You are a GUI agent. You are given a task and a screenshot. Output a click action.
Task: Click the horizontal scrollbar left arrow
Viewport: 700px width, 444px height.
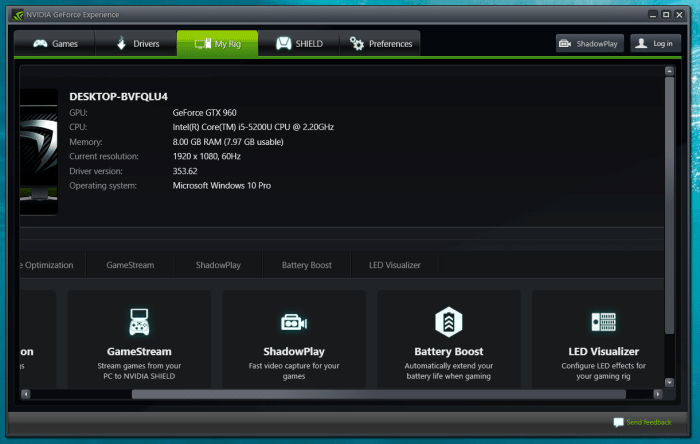click(25, 394)
